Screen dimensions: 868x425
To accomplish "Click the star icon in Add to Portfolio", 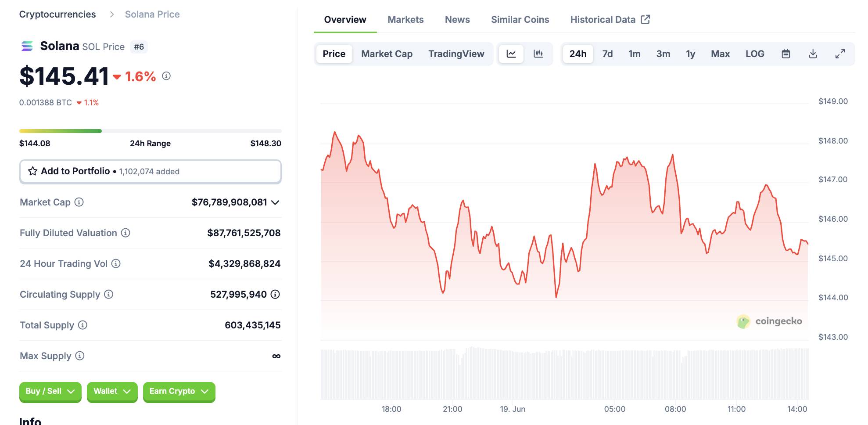I will pos(32,171).
